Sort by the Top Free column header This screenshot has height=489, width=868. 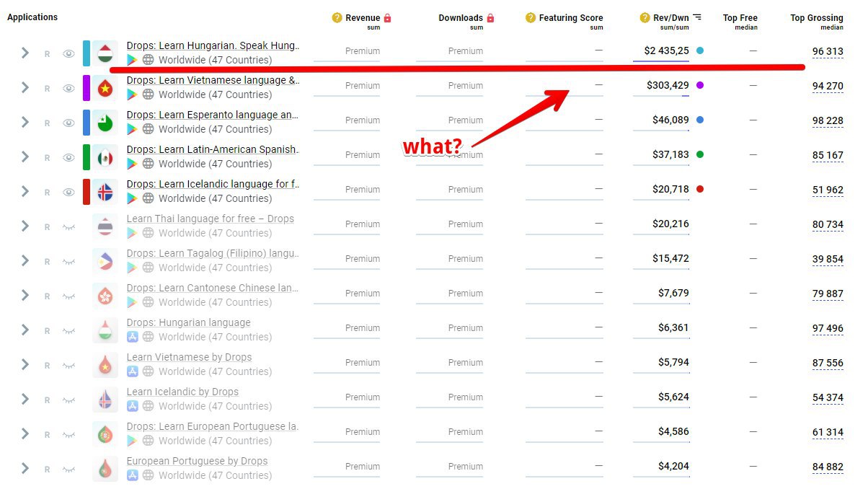[740, 18]
